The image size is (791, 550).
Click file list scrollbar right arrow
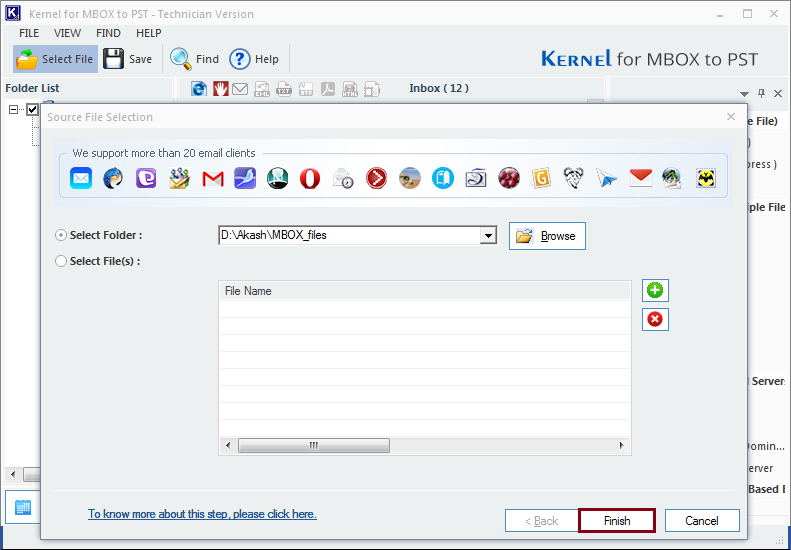tap(622, 445)
